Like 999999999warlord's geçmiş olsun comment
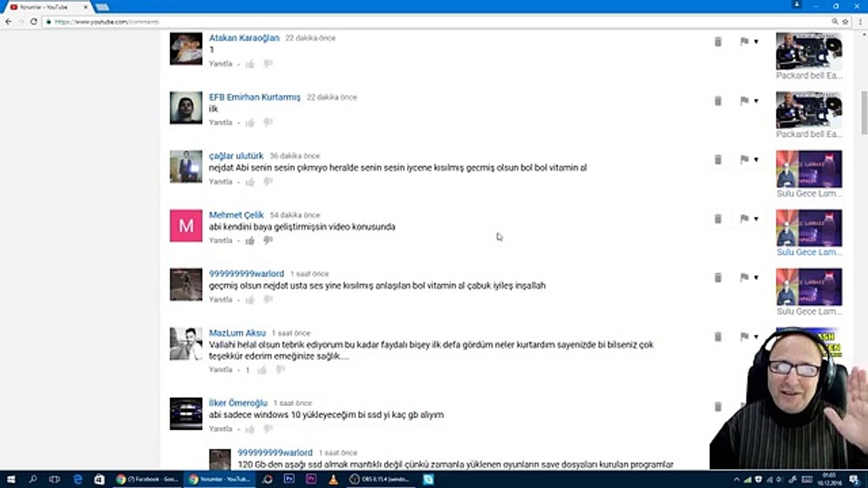Viewport: 868px width, 488px height. tap(250, 300)
